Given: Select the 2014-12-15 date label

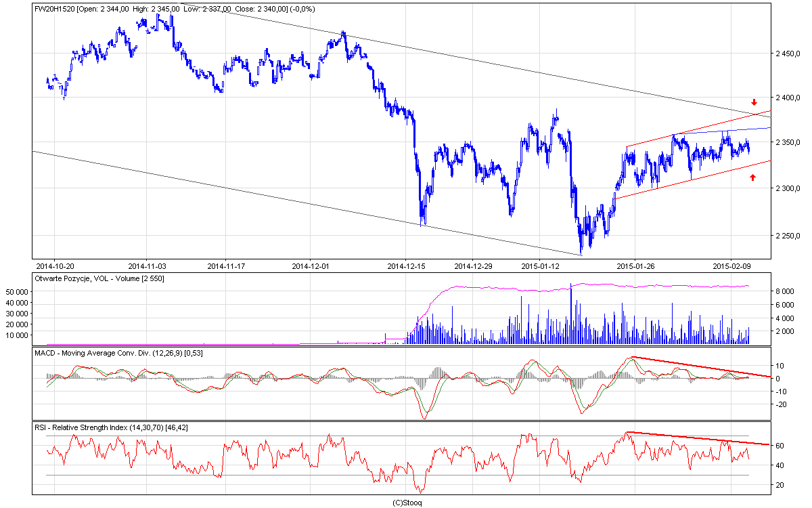Looking at the screenshot, I should (x=406, y=266).
